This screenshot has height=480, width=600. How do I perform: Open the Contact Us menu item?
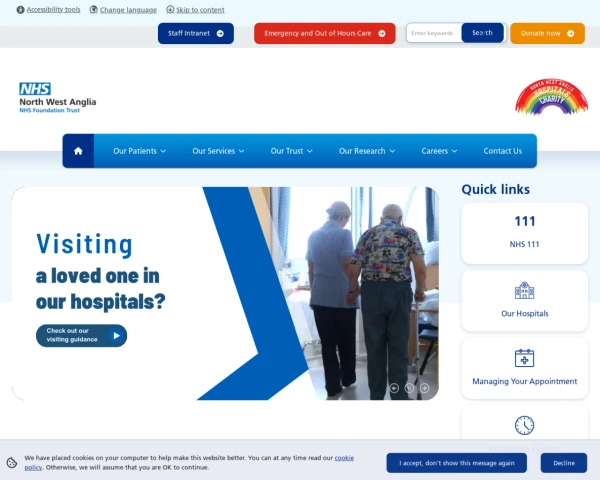pyautogui.click(x=502, y=151)
